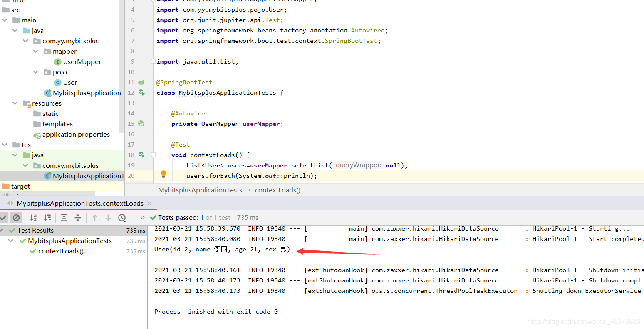Toggle the Show Passed tests checkmark button
644x329 pixels.
pyautogui.click(x=3, y=217)
